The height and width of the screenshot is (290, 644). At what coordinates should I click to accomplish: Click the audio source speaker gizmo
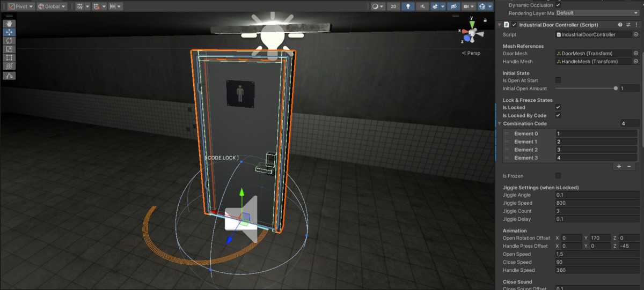click(x=241, y=220)
